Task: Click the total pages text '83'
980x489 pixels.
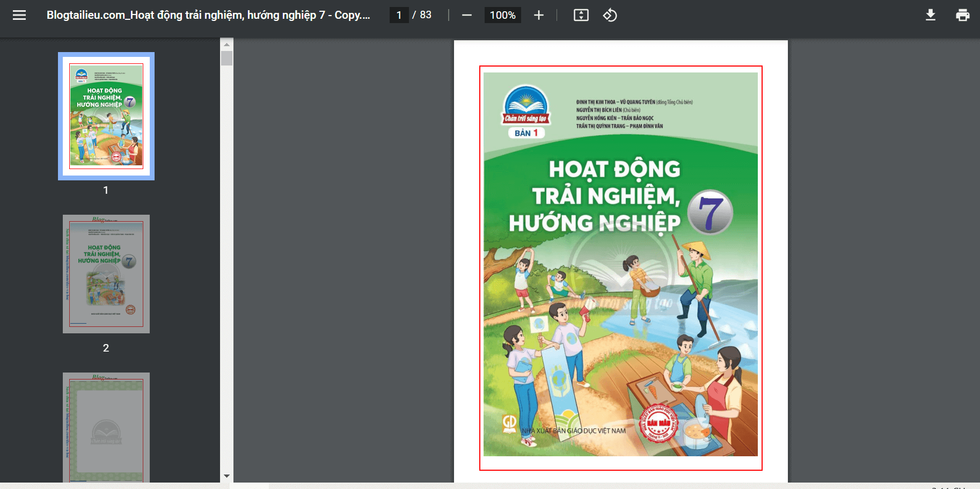Action: (426, 15)
